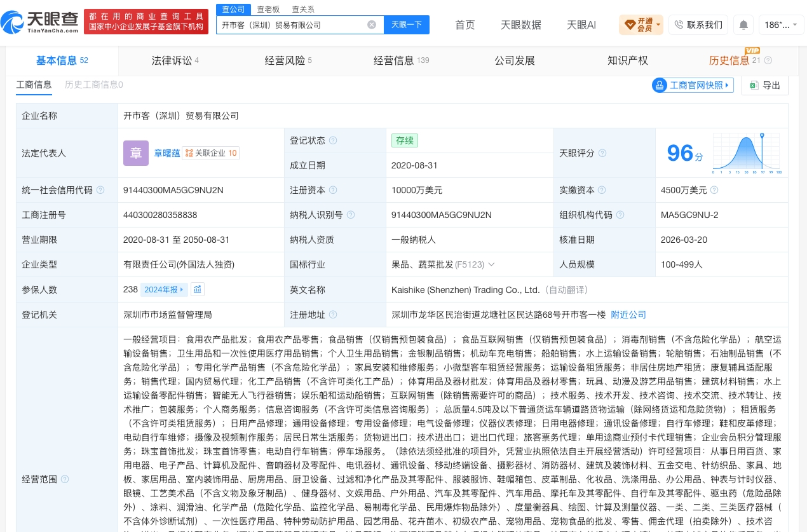Open the notification bell

(743, 25)
